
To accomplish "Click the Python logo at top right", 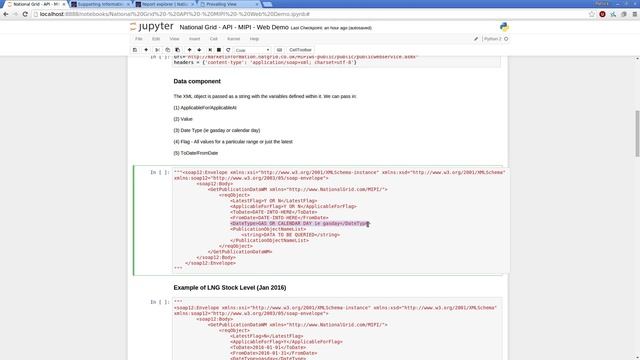I will pos(504,27).
